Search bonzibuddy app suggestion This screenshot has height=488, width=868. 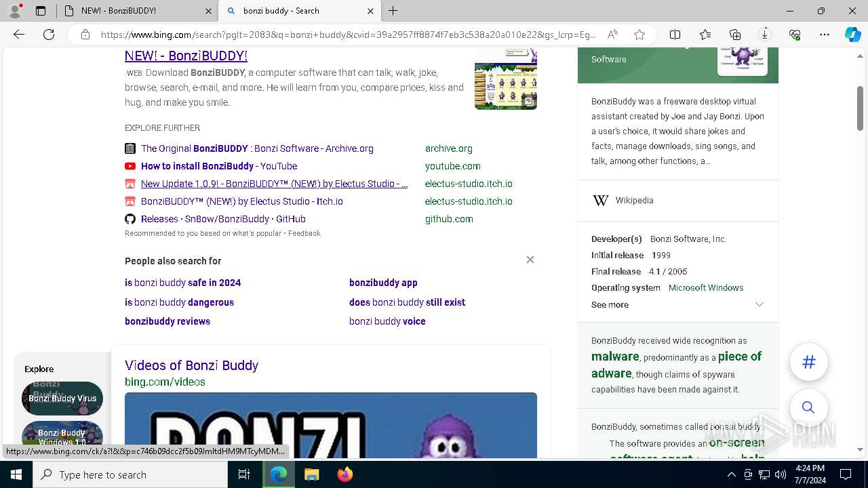[383, 283]
